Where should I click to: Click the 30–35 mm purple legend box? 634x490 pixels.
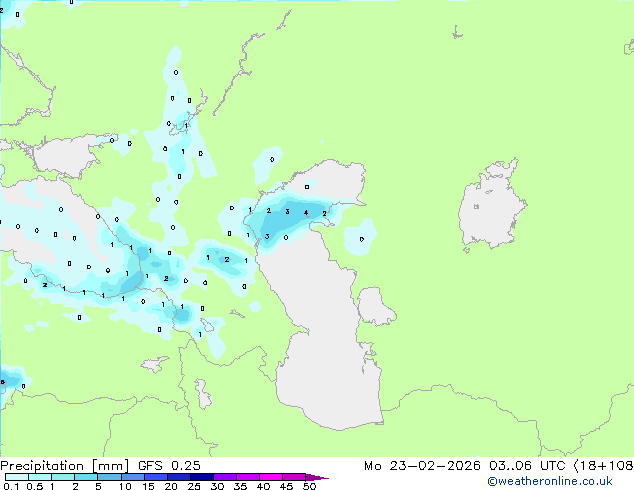coord(224,477)
